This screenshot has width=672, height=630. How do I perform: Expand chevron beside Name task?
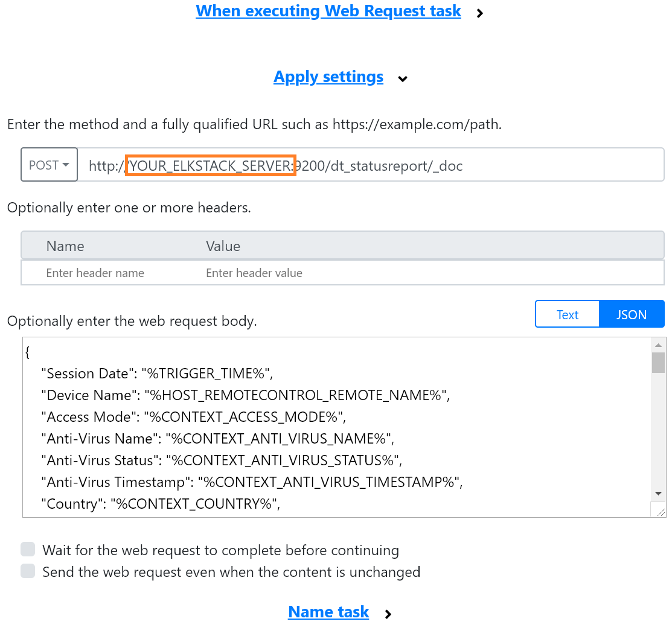point(388,614)
